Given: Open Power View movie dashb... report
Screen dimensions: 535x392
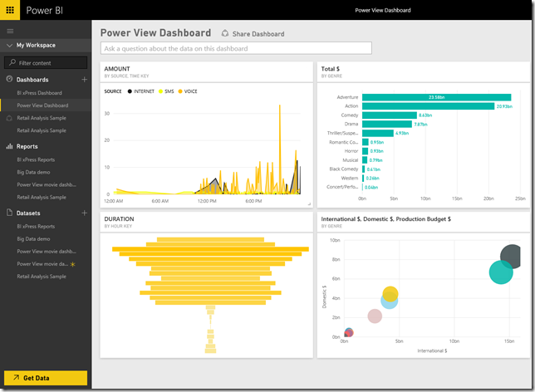Looking at the screenshot, I should [x=47, y=184].
